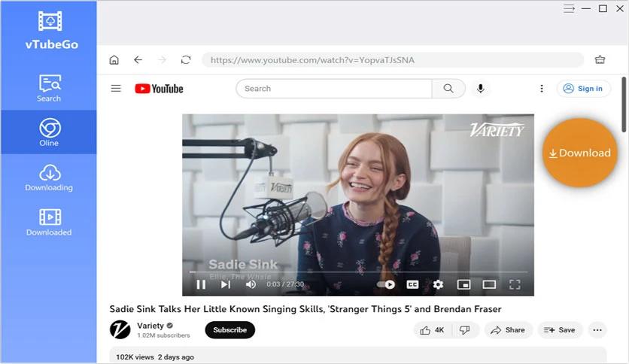Click the Sign in button
Viewport: 629px width, 364px height.
(583, 89)
